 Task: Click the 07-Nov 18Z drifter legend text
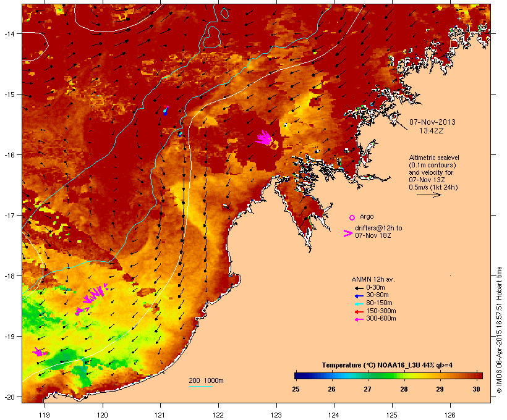(x=373, y=235)
